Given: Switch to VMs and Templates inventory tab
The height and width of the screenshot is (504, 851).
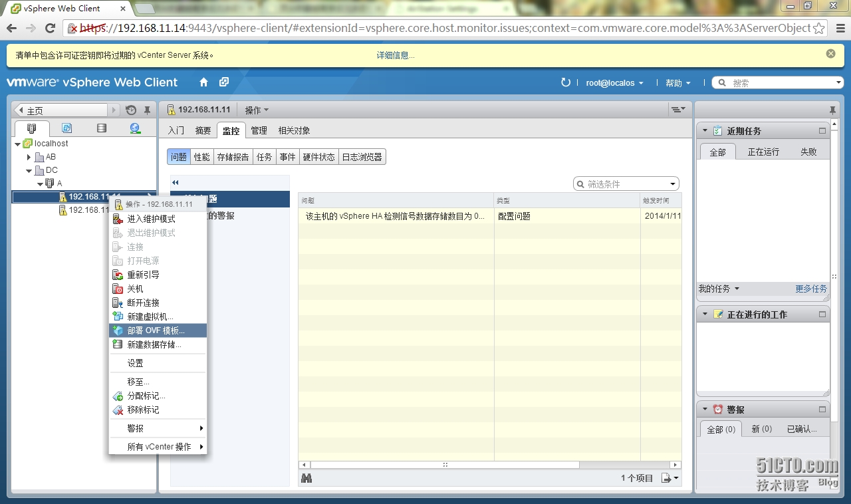Looking at the screenshot, I should click(66, 128).
